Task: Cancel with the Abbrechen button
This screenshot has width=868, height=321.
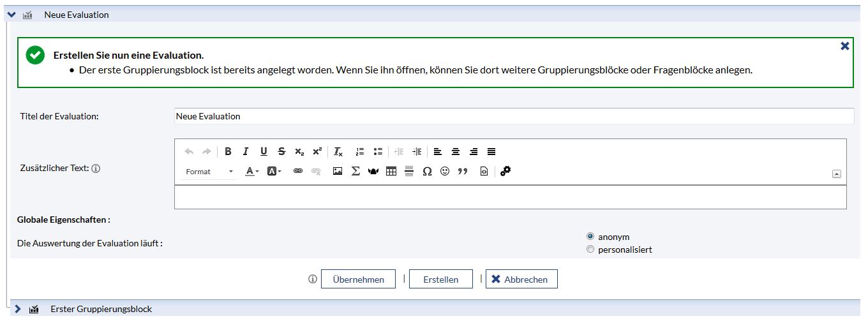Action: pos(521,280)
